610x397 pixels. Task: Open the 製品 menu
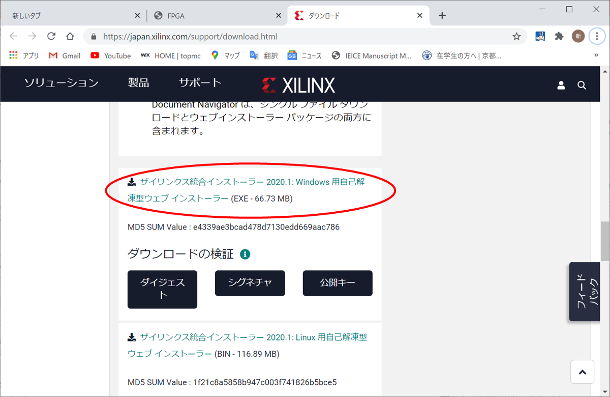[x=138, y=83]
